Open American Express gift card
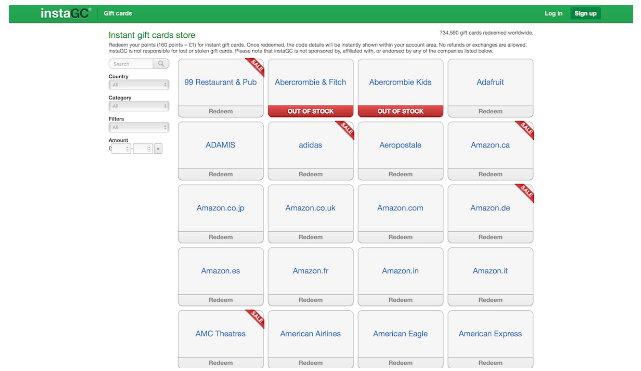Image resolution: width=641 pixels, height=371 pixels. click(x=491, y=334)
